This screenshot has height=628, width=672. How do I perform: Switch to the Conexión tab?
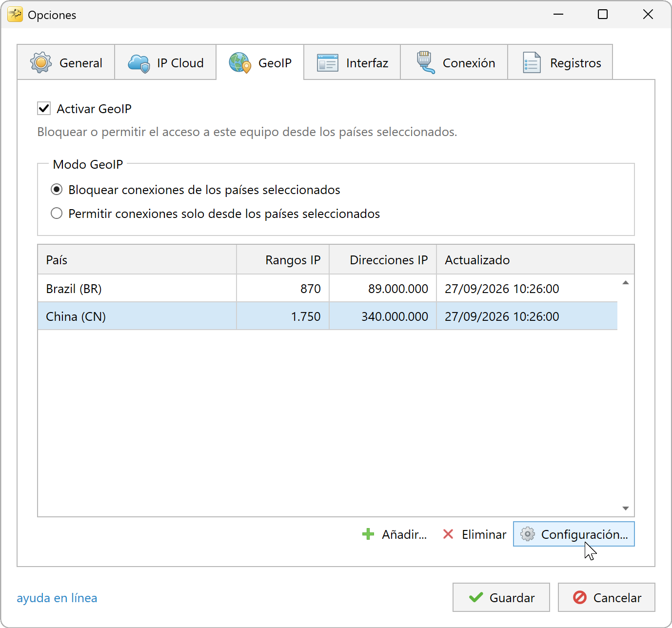454,62
